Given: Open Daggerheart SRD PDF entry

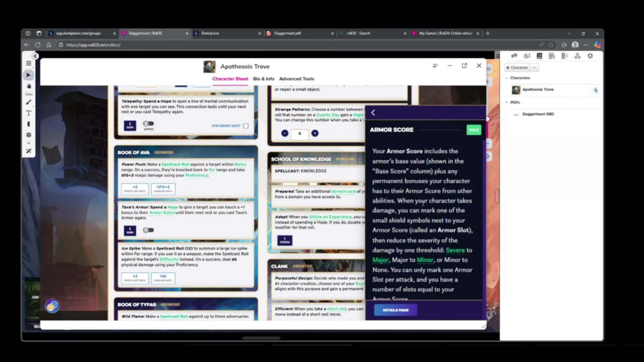Looking at the screenshot, I should coord(538,114).
